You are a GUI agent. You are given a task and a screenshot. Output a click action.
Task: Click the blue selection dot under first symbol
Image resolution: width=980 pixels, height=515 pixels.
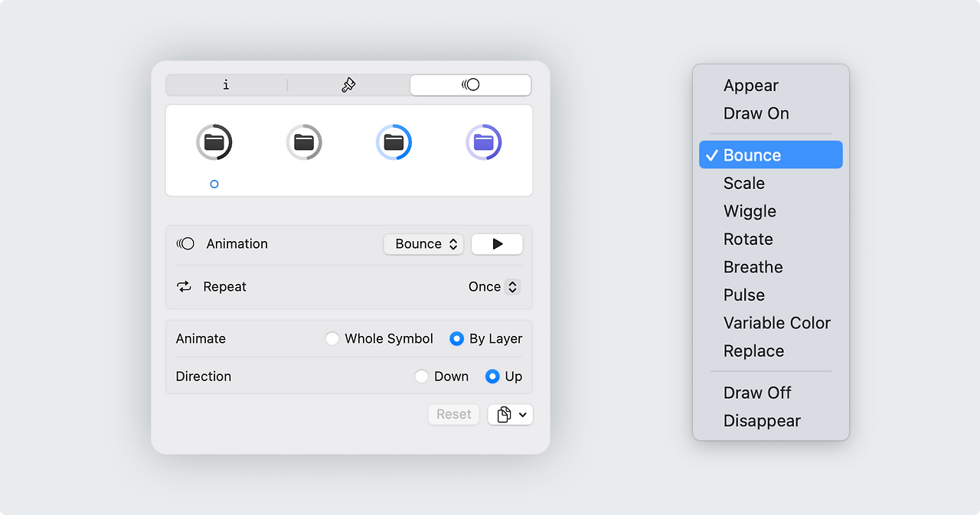tap(214, 184)
